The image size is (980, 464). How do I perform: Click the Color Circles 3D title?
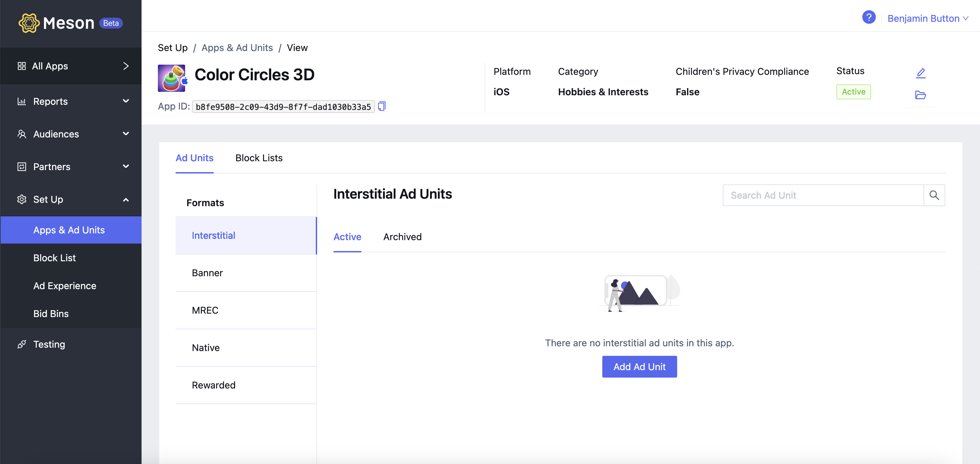(254, 74)
